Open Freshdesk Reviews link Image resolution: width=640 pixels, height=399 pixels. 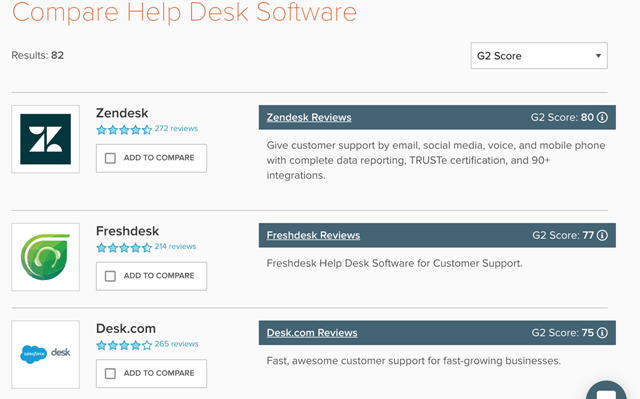(313, 235)
